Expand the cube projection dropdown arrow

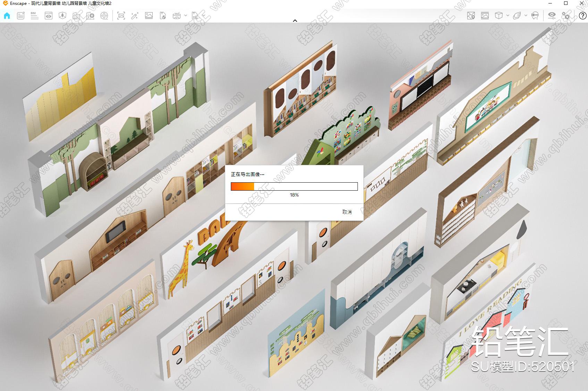tap(508, 16)
